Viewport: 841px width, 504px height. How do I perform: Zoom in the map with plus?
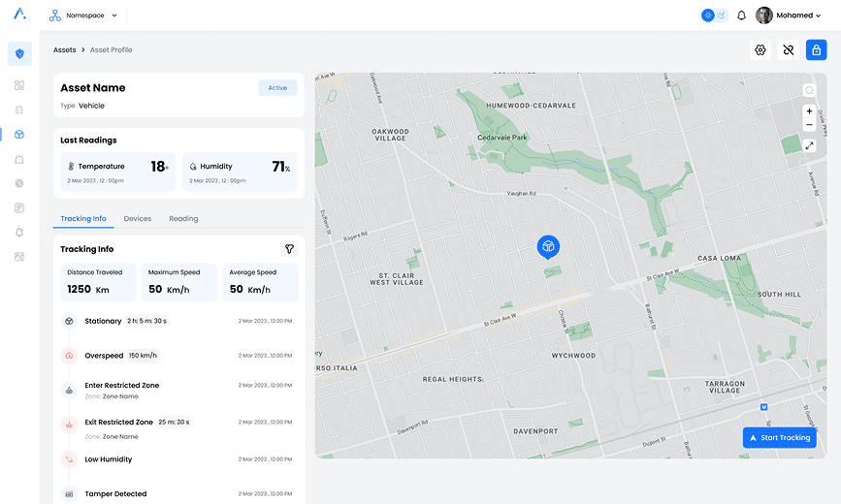click(x=809, y=111)
